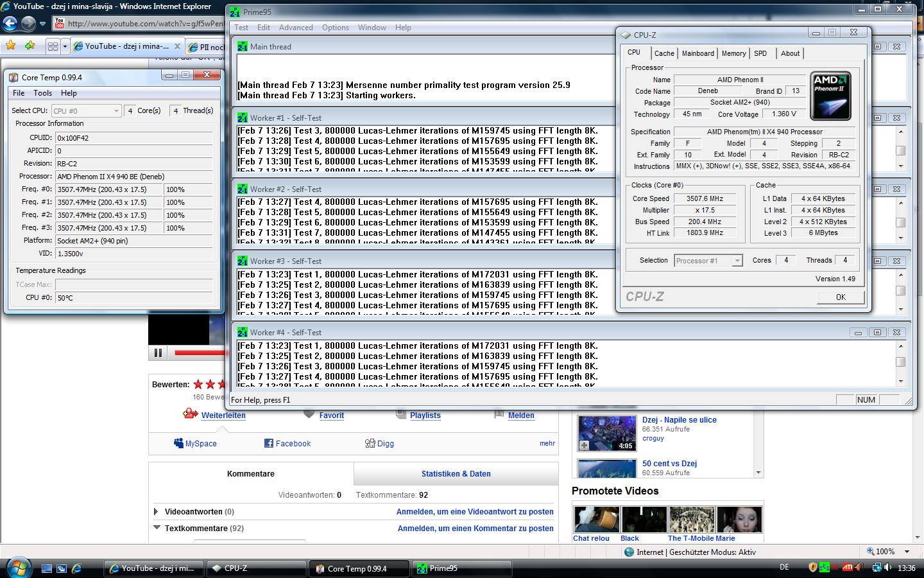Image resolution: width=924 pixels, height=578 pixels.
Task: Click the Worker #2 Self-Test window icon
Action: pos(242,189)
